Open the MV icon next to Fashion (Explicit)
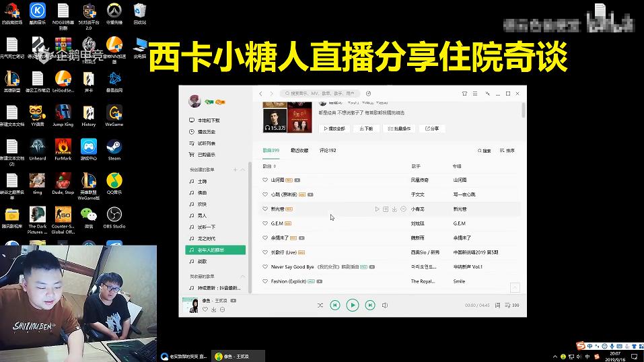 pyautogui.click(x=320, y=281)
